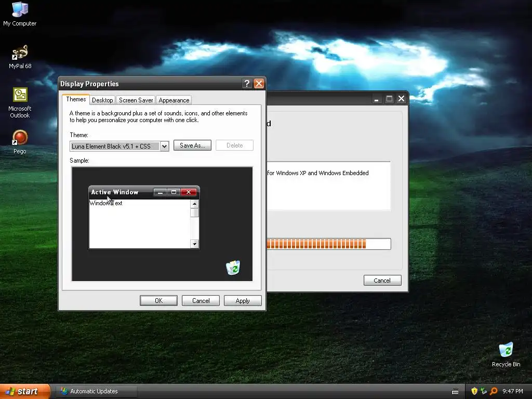
Task: Click the Delete theme button
Action: 234,145
